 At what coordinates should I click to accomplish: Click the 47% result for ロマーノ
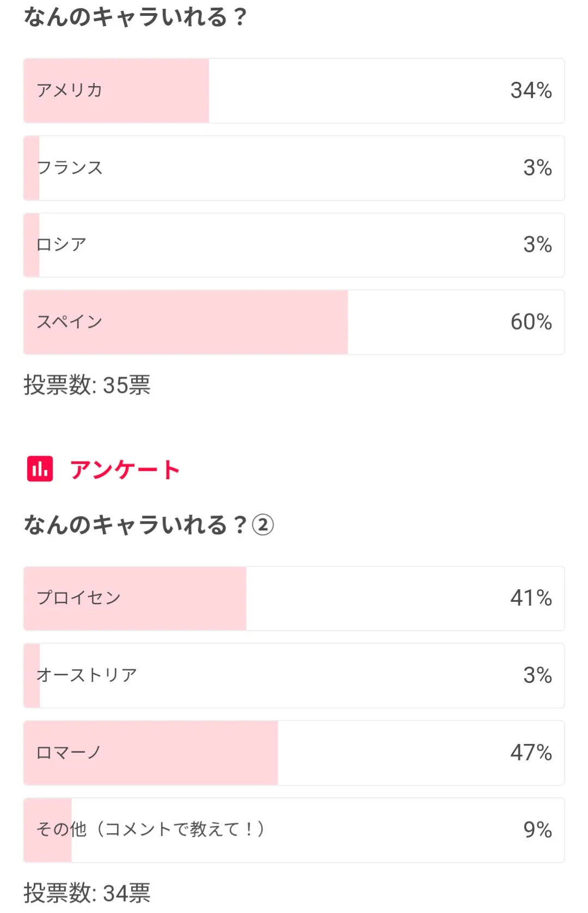531,753
